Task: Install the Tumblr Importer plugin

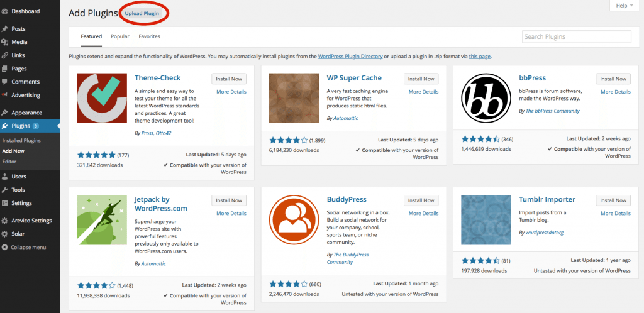Action: pyautogui.click(x=613, y=200)
